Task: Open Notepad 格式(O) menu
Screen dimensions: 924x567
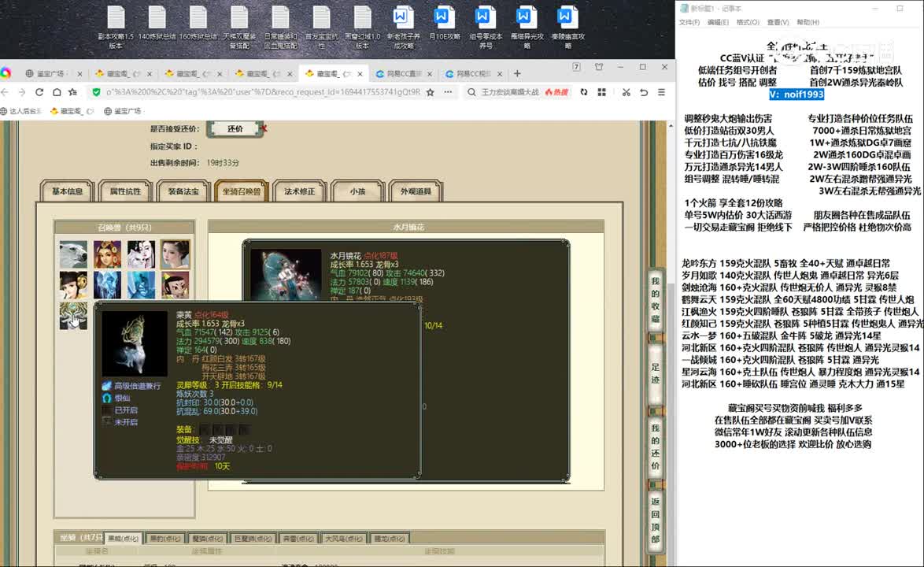Action: (748, 22)
